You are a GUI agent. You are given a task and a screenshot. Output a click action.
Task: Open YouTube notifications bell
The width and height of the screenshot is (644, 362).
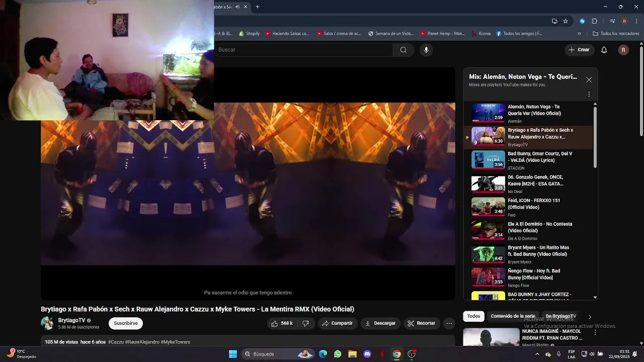pos(604,50)
